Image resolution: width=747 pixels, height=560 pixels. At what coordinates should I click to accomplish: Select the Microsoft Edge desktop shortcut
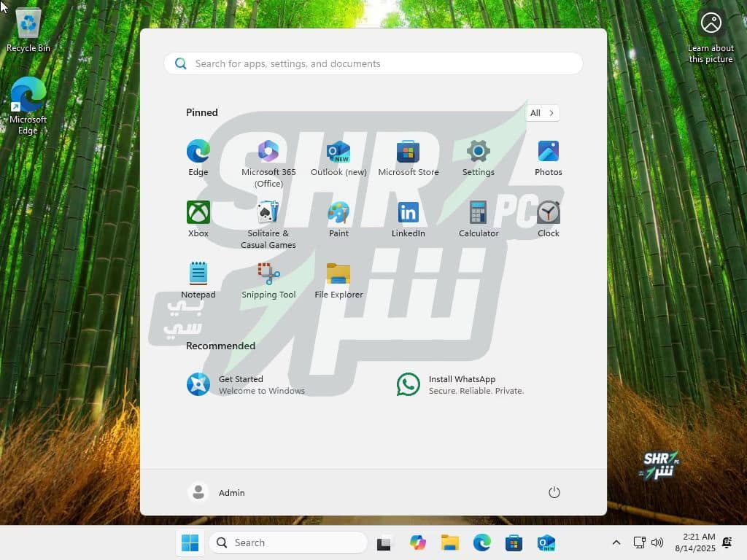point(28,106)
